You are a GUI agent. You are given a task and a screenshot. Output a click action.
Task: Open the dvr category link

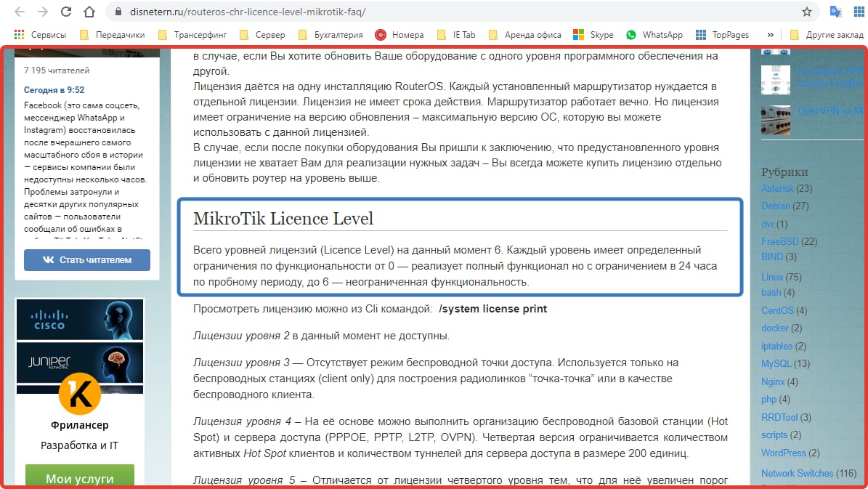pyautogui.click(x=767, y=224)
